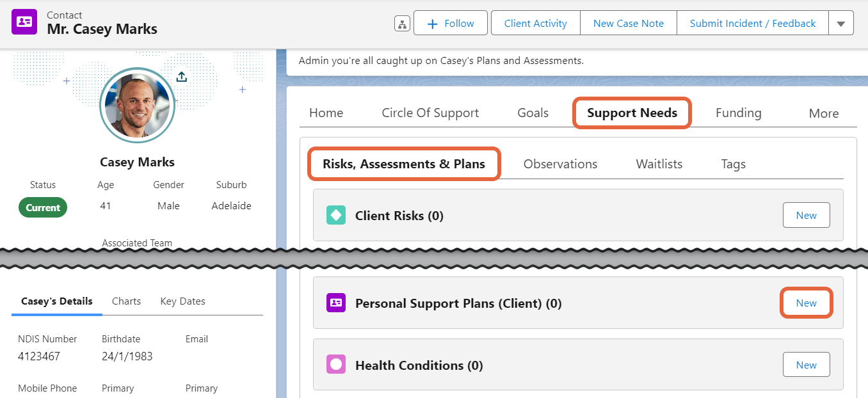Open the Submit Incident / Feedback dropdown arrow
Image resolution: width=868 pixels, height=398 pixels.
[841, 22]
